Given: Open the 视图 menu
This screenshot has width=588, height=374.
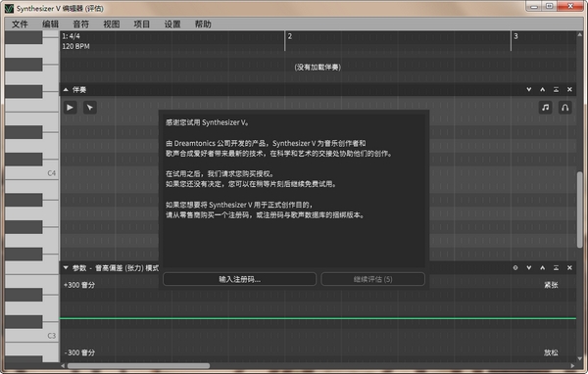Looking at the screenshot, I should (x=112, y=24).
